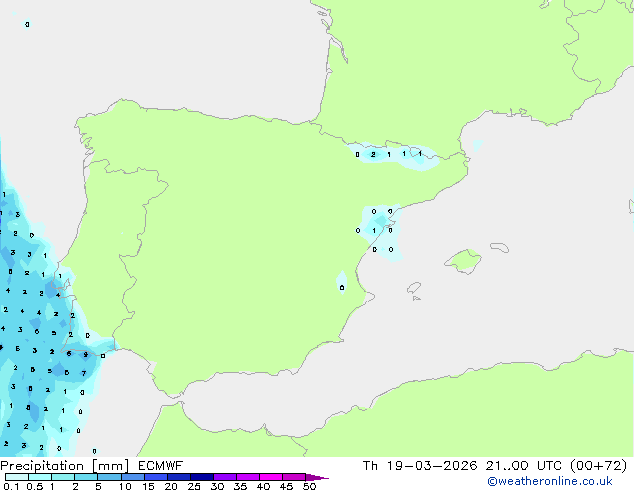Click the 45–50 mm legend swatch
Screen dimensions: 634x490
(294, 477)
